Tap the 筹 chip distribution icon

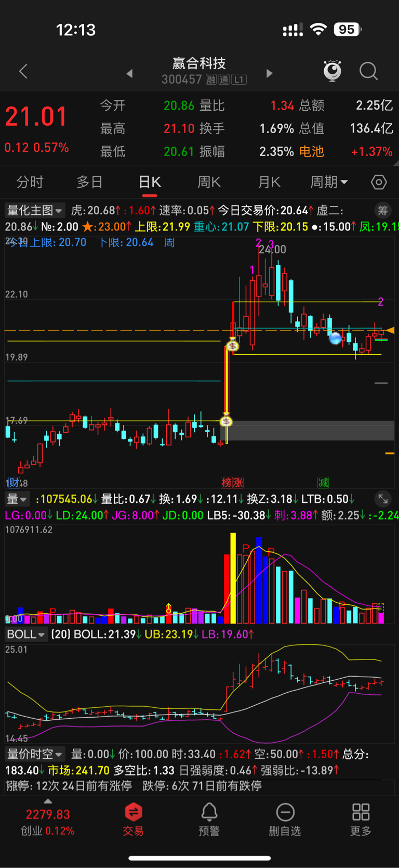[383, 210]
